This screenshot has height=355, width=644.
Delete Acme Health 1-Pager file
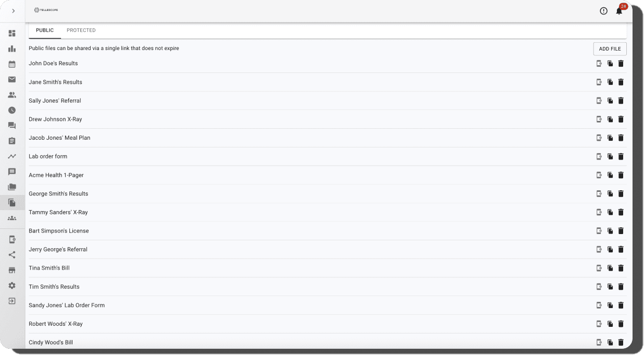pos(621,175)
